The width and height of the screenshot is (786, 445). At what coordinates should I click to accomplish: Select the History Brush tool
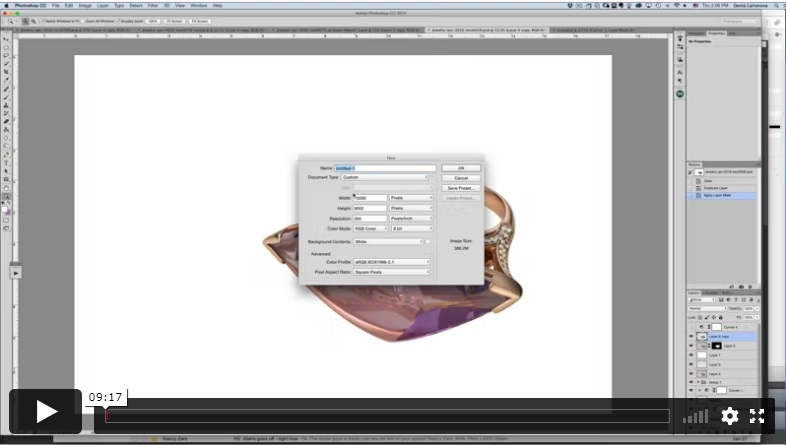coord(7,113)
